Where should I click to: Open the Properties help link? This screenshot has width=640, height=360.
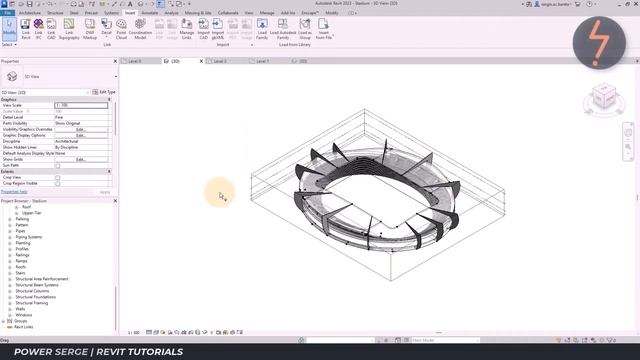14,192
